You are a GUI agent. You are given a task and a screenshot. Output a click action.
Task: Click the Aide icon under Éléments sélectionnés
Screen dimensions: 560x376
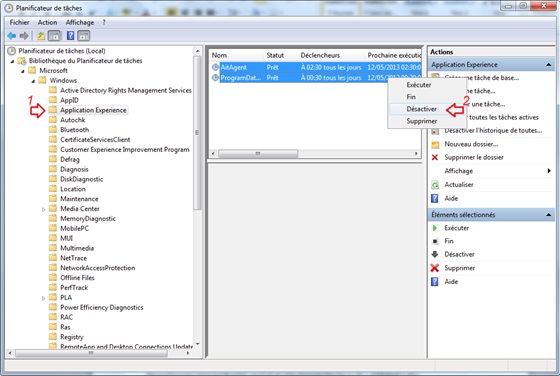point(435,282)
